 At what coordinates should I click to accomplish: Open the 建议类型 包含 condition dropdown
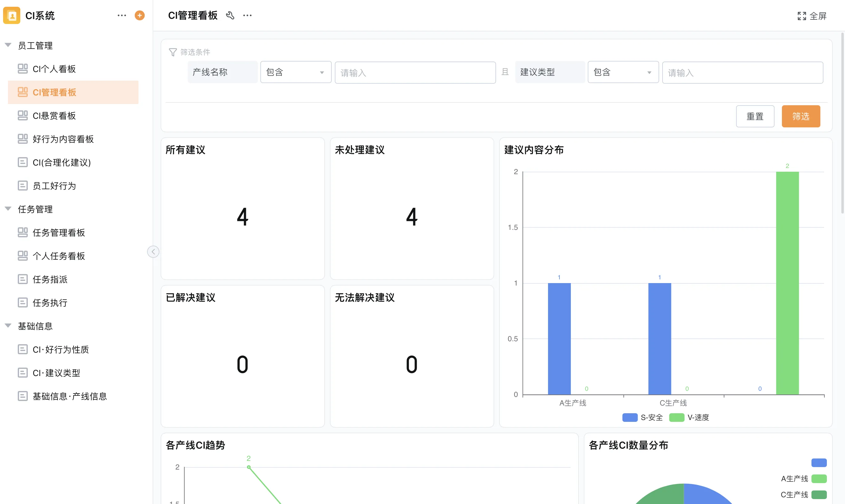tap(623, 72)
